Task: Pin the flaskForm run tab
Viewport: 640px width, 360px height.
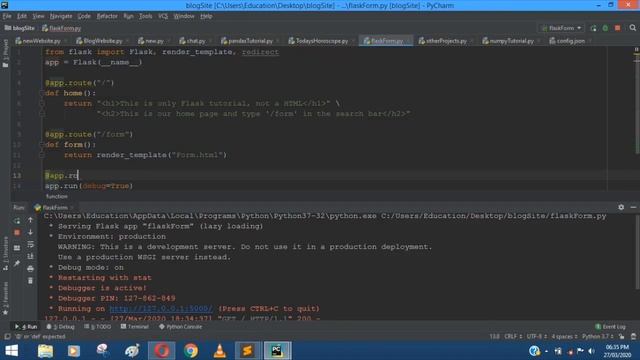Action: coord(17,263)
